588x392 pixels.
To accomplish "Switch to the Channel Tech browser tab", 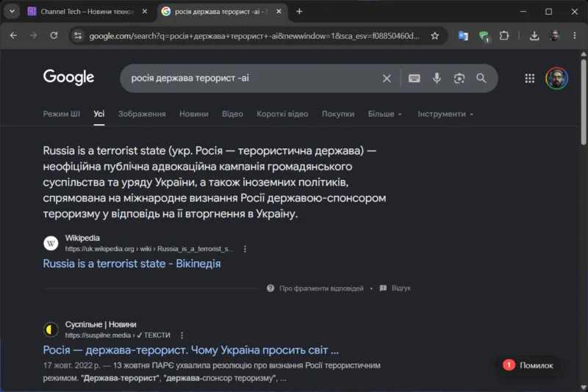I will (x=87, y=12).
